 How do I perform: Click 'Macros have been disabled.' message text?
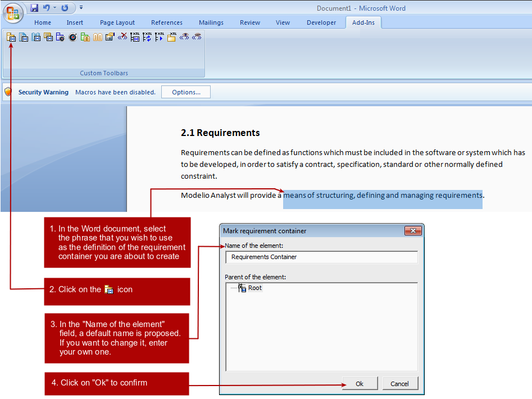(x=115, y=92)
